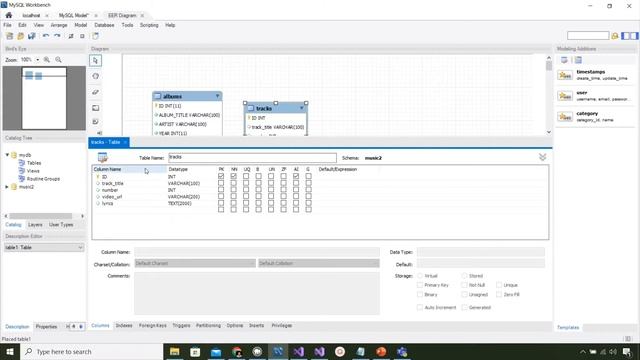Click the timestamps template icon

click(565, 75)
